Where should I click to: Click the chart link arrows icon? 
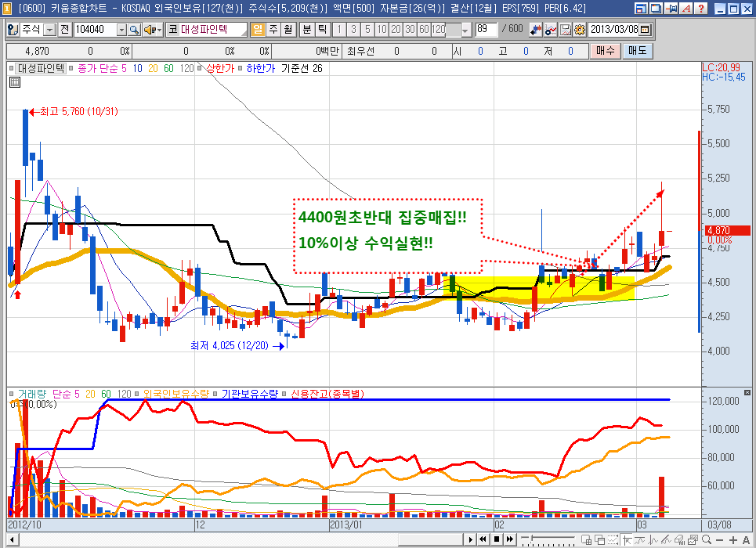coord(536,30)
